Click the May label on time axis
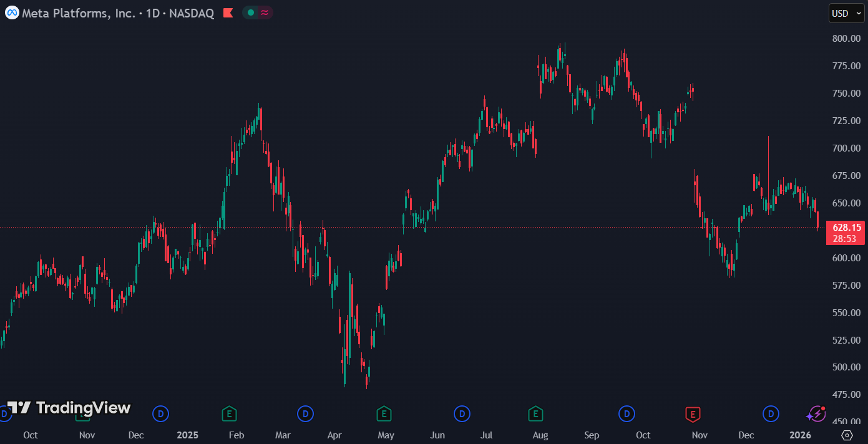The width and height of the screenshot is (868, 444). tap(386, 435)
